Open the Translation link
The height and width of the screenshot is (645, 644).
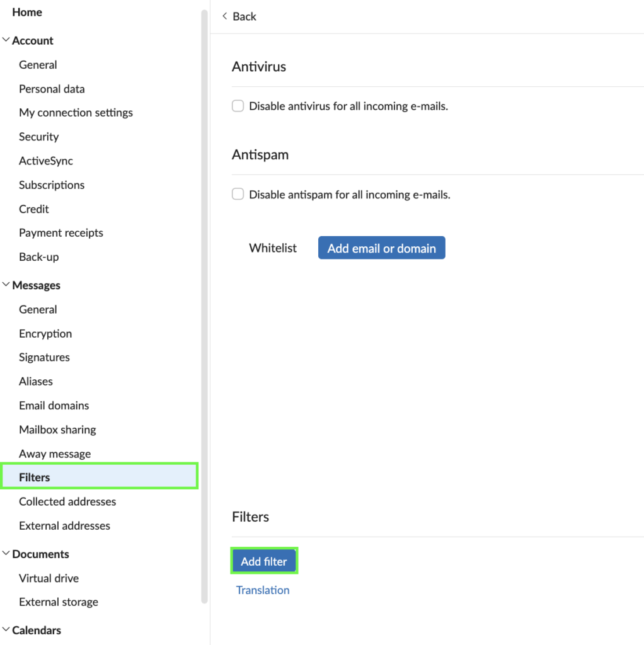click(x=263, y=590)
